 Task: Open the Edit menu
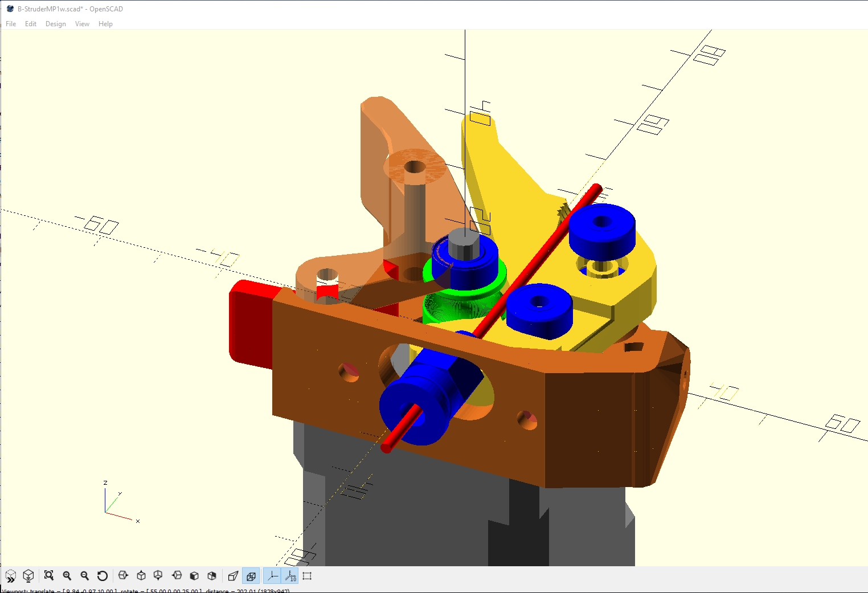(x=31, y=24)
